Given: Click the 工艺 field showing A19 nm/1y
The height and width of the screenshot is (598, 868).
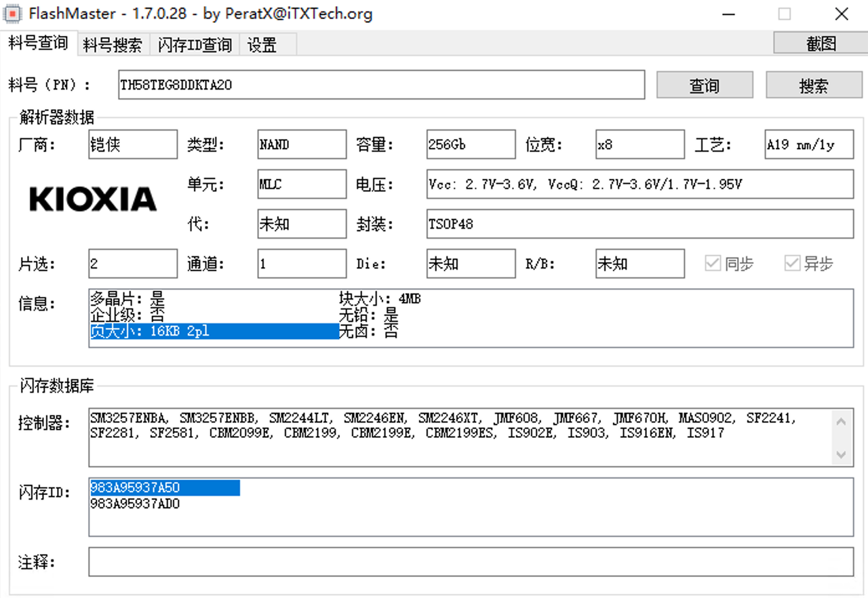Looking at the screenshot, I should [x=809, y=144].
